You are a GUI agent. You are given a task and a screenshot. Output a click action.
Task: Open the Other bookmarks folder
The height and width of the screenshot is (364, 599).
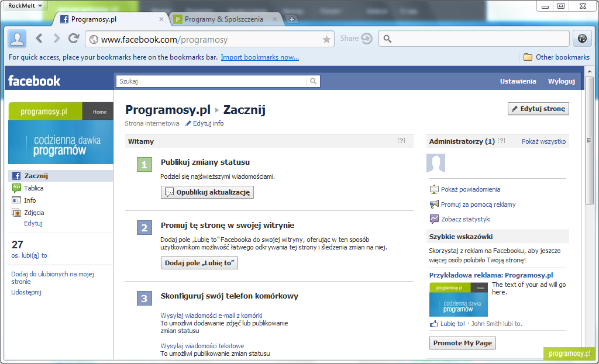click(557, 57)
